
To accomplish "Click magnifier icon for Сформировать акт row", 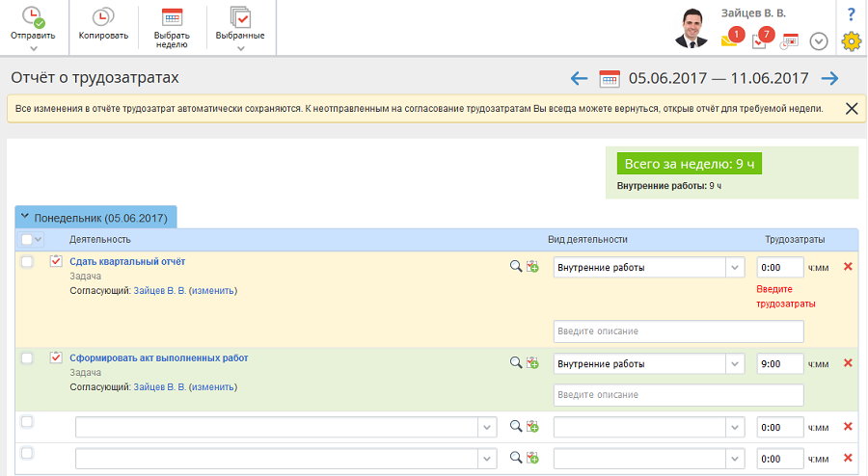I will pyautogui.click(x=516, y=362).
